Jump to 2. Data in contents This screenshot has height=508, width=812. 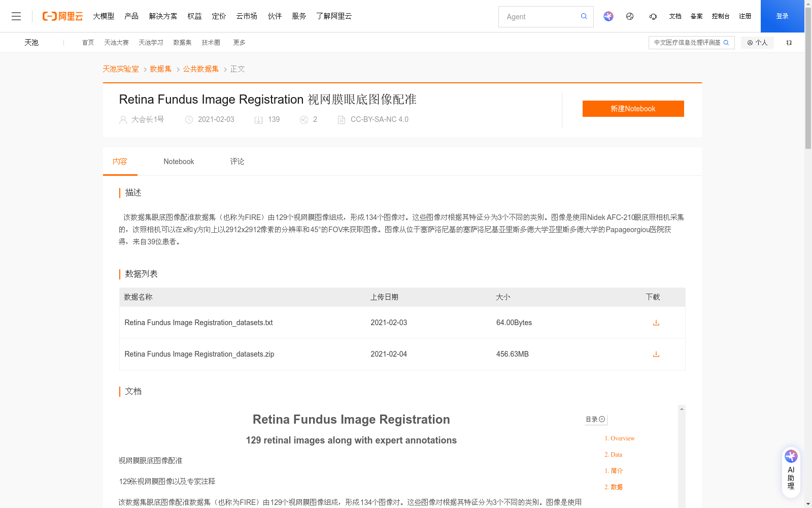coord(613,455)
